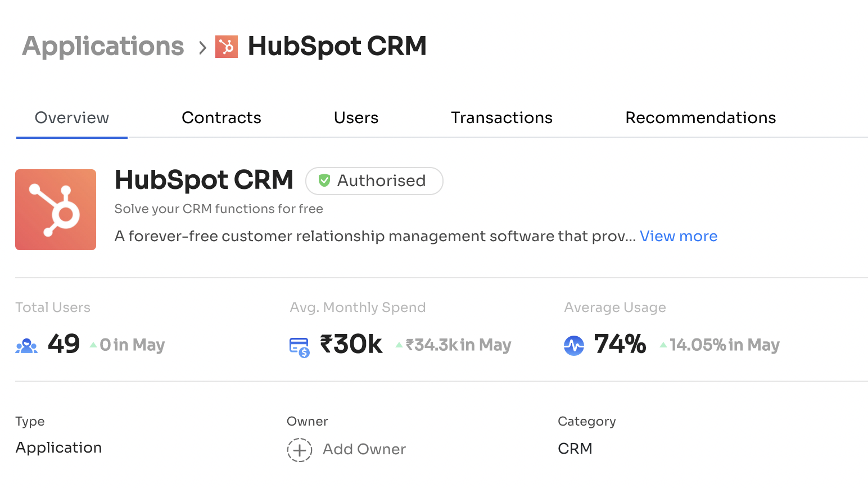The height and width of the screenshot is (488, 868).
Task: Switch to the Transactions tab
Action: click(x=501, y=118)
